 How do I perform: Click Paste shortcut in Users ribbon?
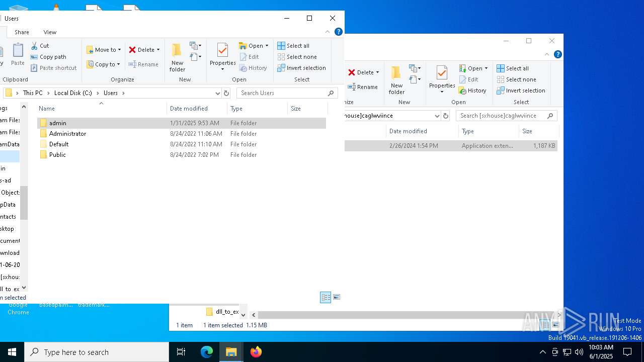click(x=53, y=68)
